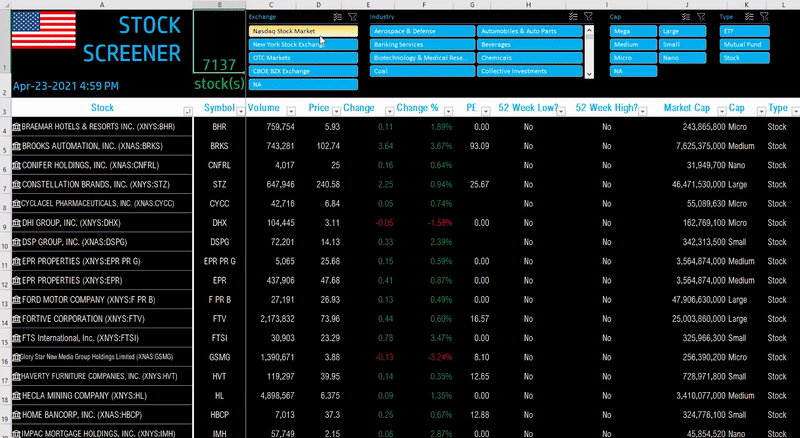The image size is (800, 438).
Task: Click the building icon beside FTS International
Action: [x=16, y=338]
